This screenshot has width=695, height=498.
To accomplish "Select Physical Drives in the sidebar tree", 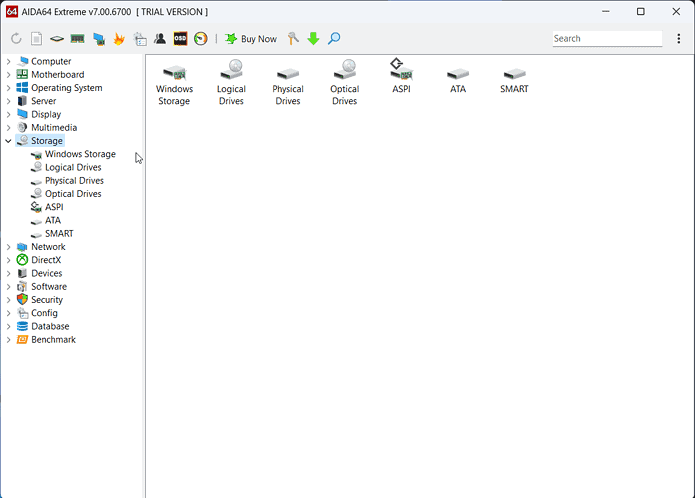I will click(73, 181).
